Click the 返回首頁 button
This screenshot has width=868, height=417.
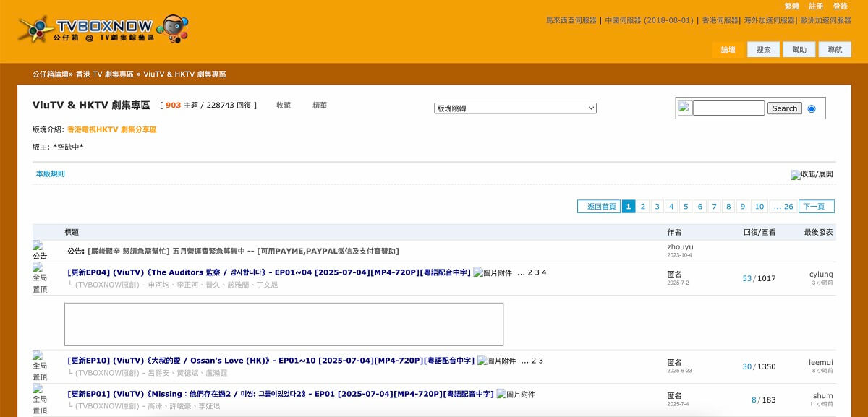tap(599, 207)
